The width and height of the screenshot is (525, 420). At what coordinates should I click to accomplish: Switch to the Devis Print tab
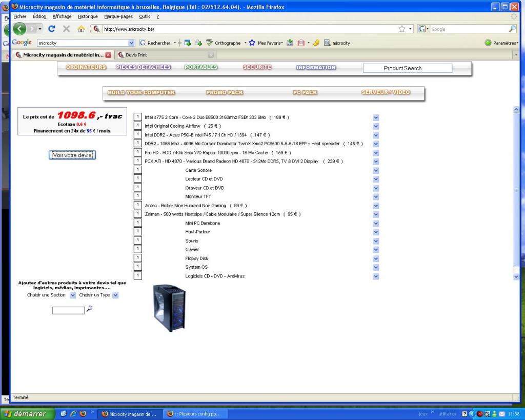click(x=165, y=55)
